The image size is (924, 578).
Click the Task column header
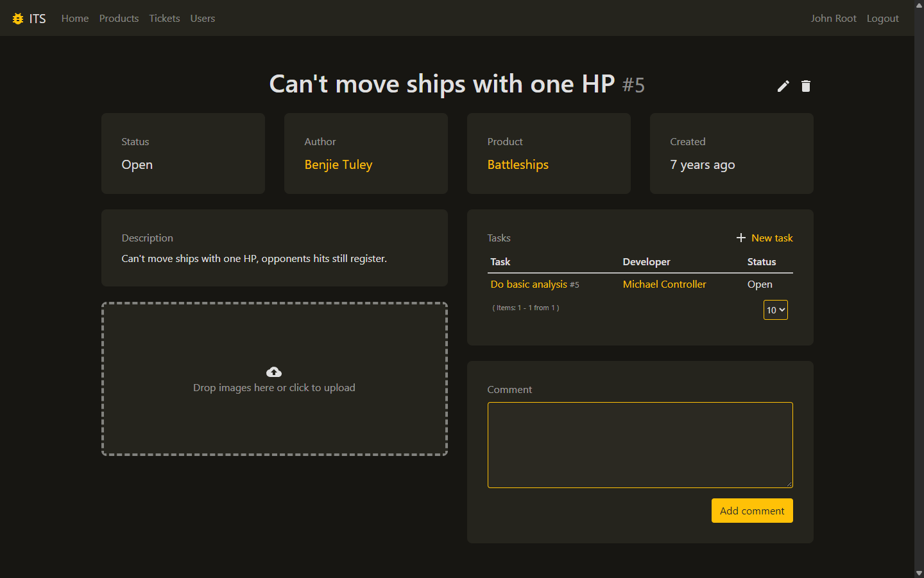pos(501,262)
